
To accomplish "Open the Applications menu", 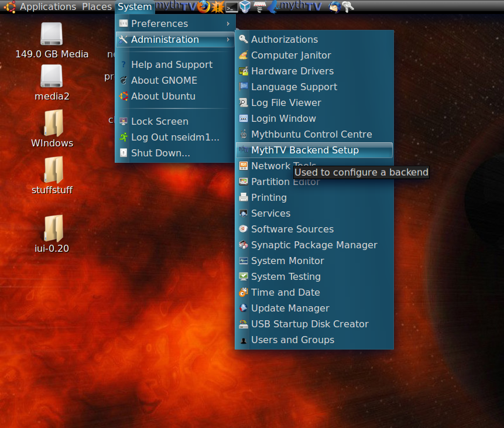I will click(48, 7).
